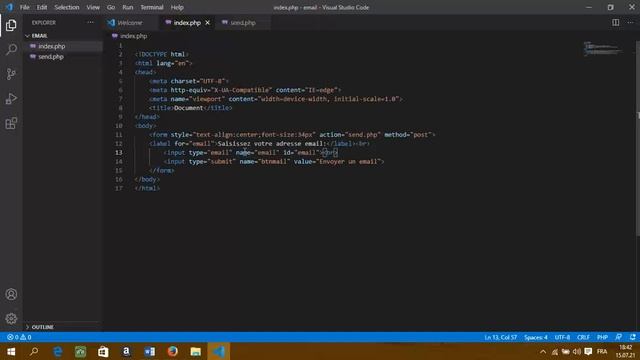Click PHP language mode selector

[602, 337]
